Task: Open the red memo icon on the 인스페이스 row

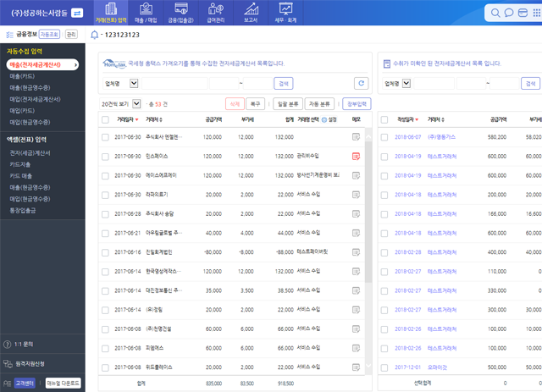Action: (x=356, y=157)
